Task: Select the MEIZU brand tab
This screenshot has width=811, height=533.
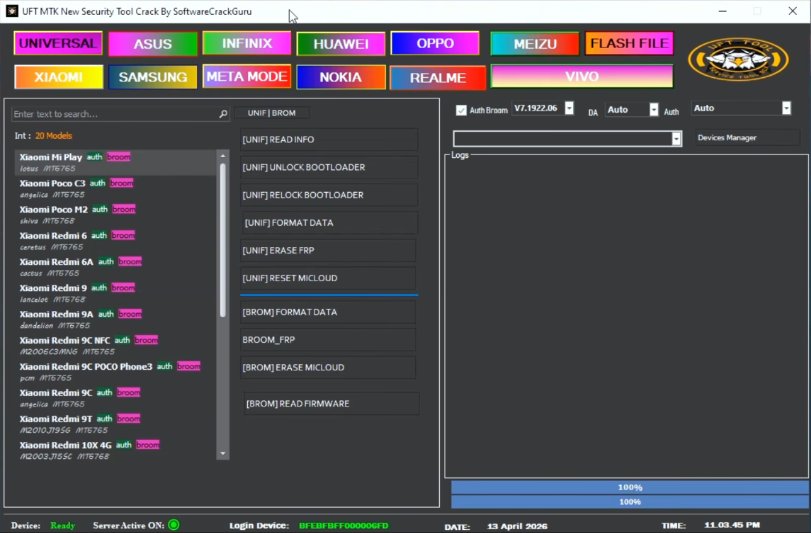Action: coord(535,44)
